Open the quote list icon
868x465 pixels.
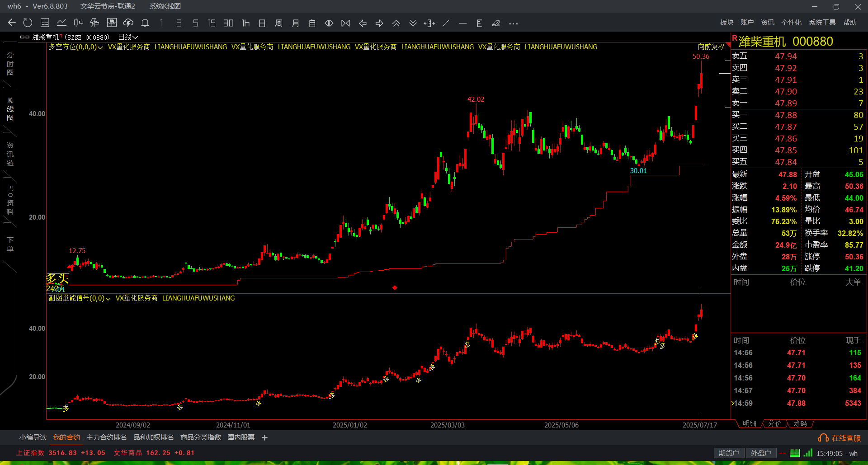(x=45, y=23)
